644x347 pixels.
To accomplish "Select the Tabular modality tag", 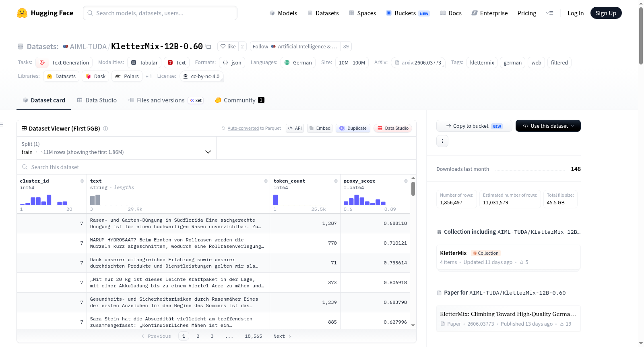I will click(x=144, y=62).
